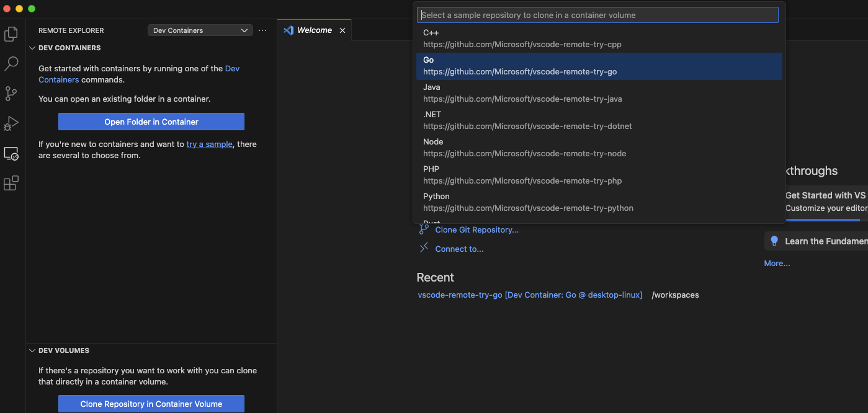Open the Run and Debug view icon

[x=11, y=123]
